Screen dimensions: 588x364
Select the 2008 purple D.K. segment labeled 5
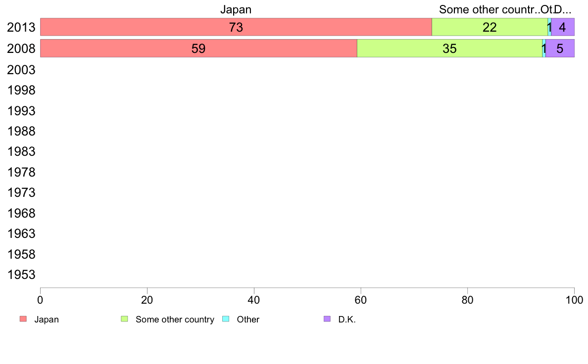click(x=560, y=48)
